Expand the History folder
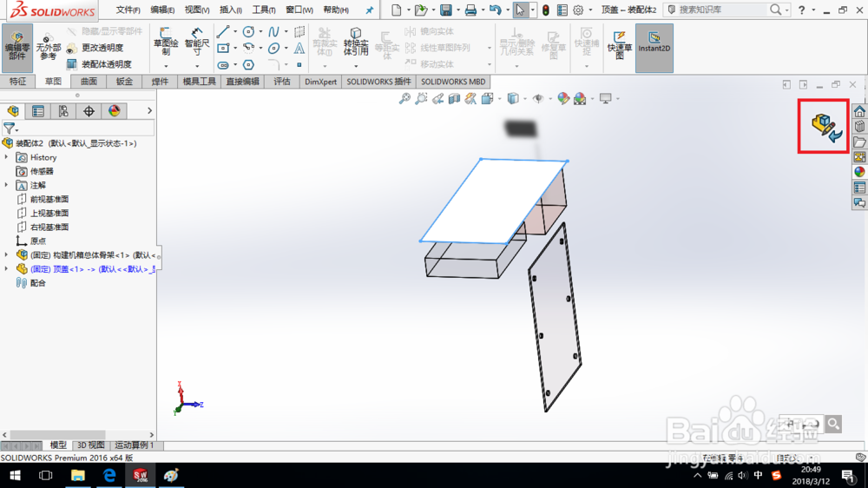The width and height of the screenshot is (868, 488). point(7,157)
